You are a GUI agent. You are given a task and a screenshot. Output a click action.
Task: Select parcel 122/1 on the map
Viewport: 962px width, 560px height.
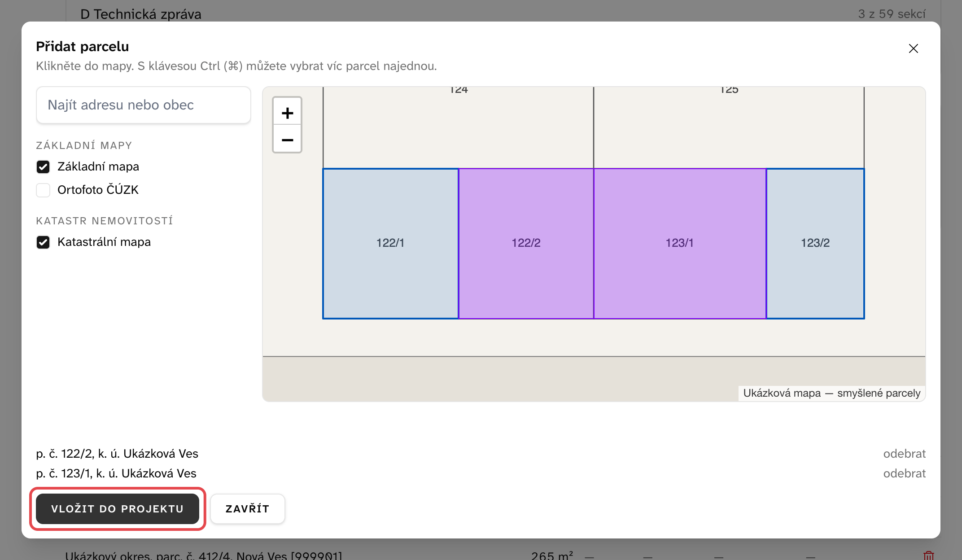point(390,244)
